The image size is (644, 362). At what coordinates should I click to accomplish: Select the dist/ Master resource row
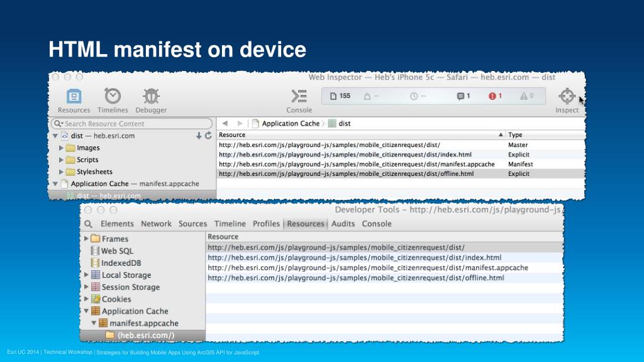coord(401,145)
